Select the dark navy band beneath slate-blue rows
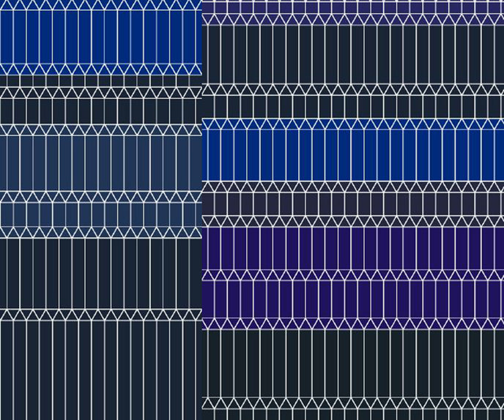The width and height of the screenshot is (504, 420). 101,274
